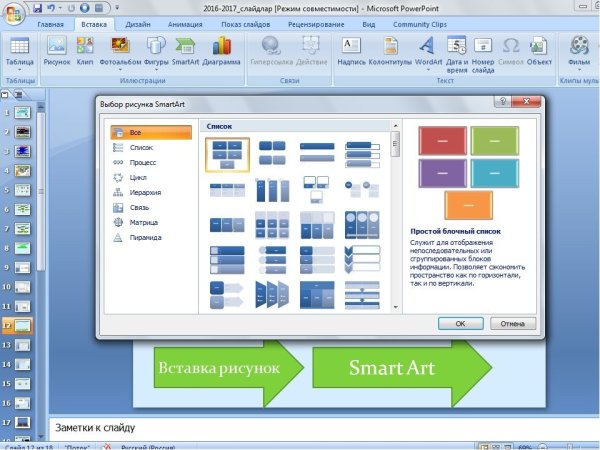
Task: Select the first layout thumbnail in Список
Action: [x=226, y=152]
